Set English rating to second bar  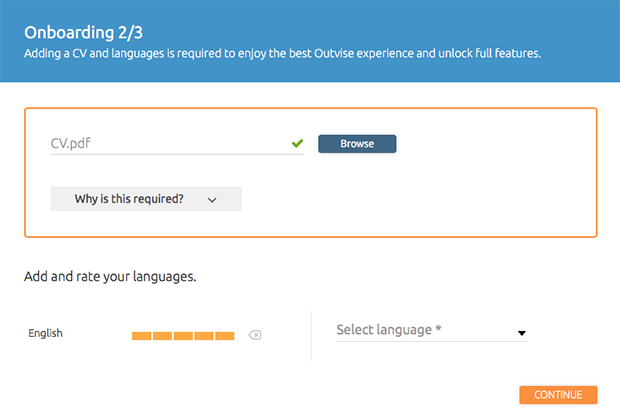162,336
